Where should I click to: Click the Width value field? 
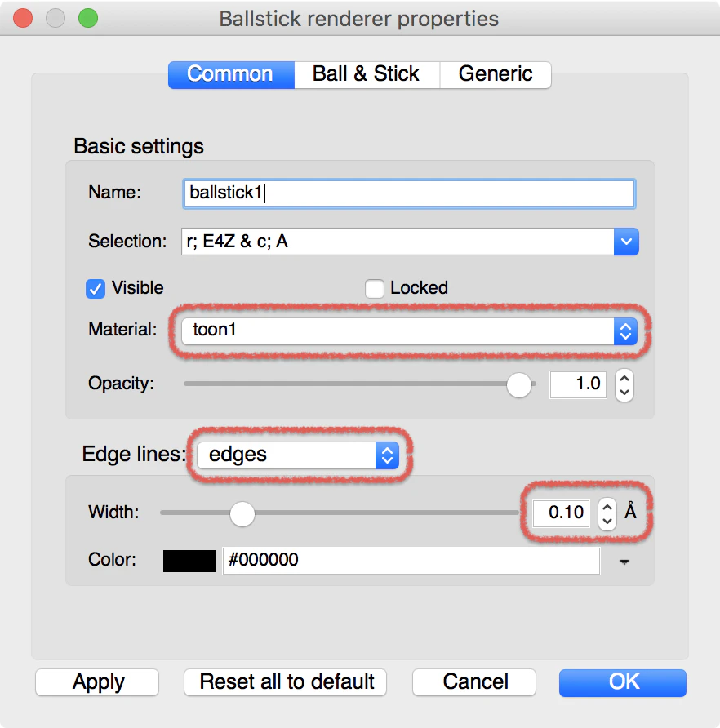561,513
